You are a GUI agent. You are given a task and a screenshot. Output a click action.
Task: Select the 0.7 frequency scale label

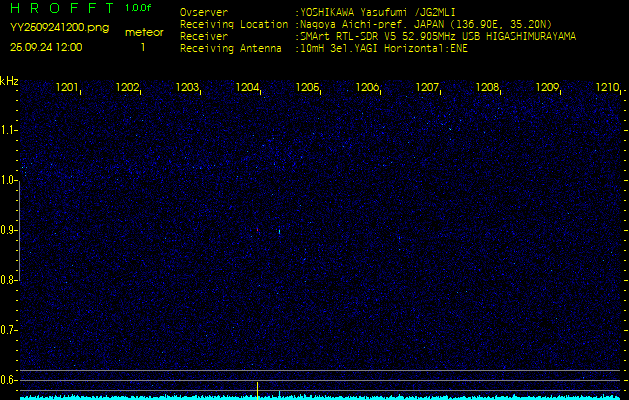9,329
